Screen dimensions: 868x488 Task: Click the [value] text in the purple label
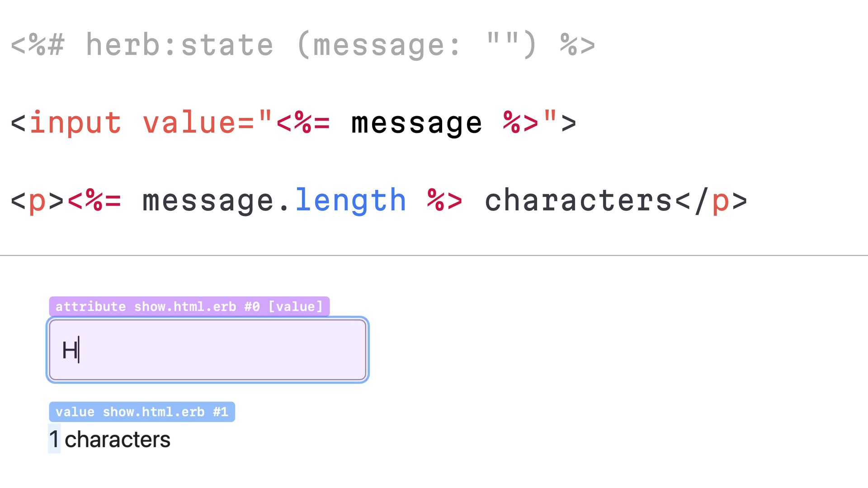tap(296, 306)
